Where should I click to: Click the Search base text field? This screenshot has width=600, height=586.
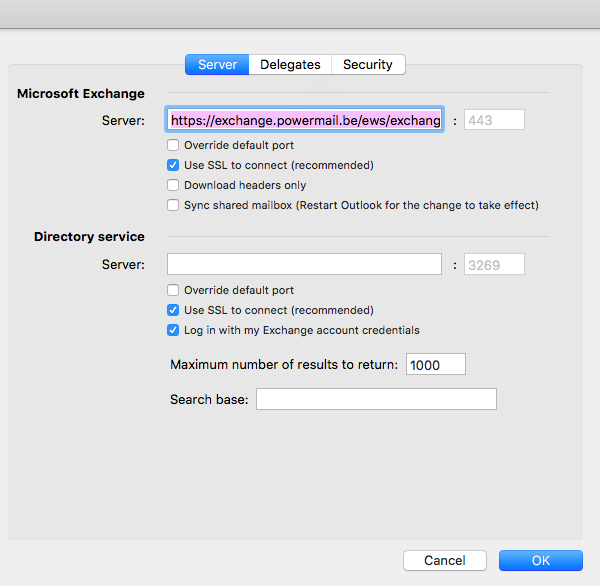click(x=377, y=399)
